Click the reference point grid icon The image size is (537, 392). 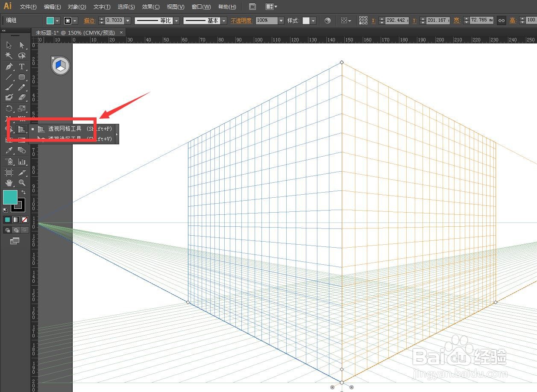pyautogui.click(x=363, y=20)
